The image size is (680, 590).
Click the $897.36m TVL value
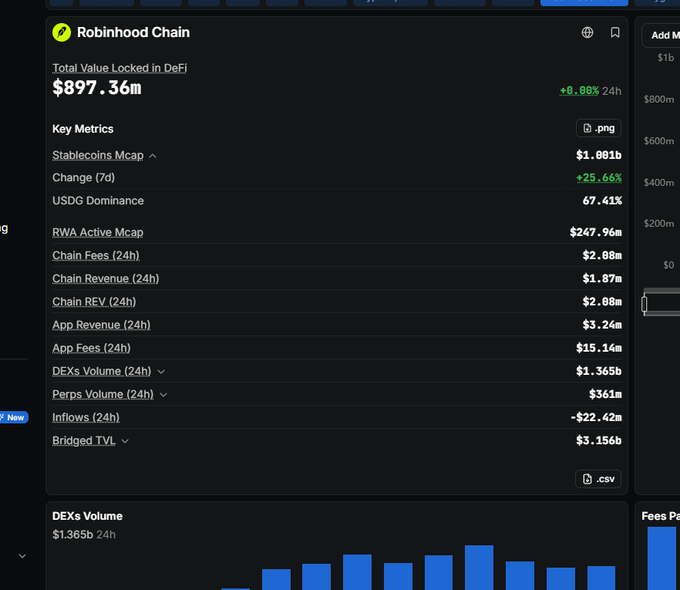97,88
